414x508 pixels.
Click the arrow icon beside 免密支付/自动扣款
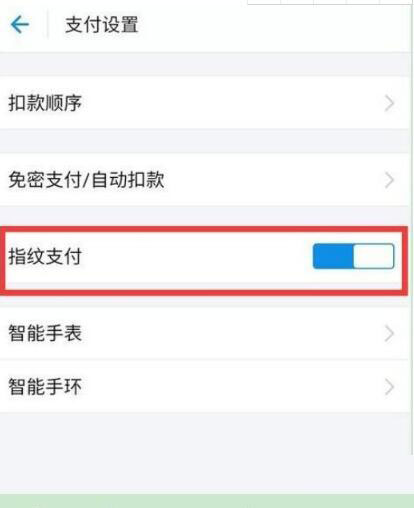389,180
